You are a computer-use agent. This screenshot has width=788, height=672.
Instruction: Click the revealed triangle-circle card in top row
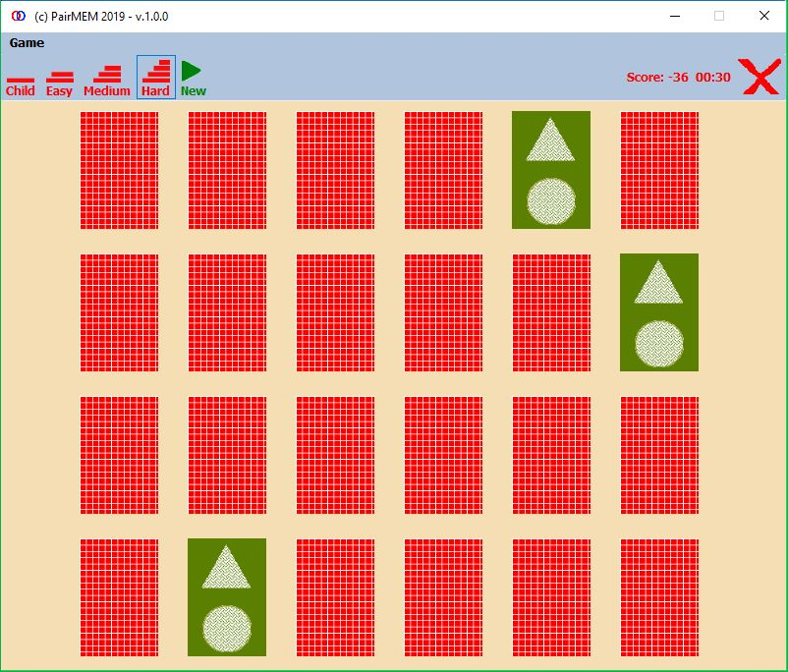click(x=551, y=170)
